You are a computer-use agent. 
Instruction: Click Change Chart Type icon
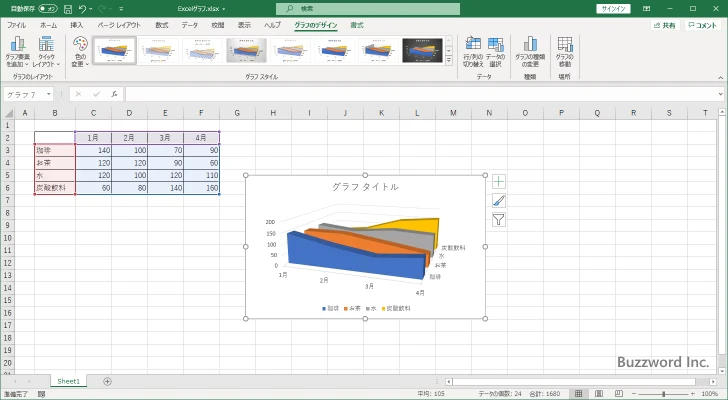(x=530, y=52)
